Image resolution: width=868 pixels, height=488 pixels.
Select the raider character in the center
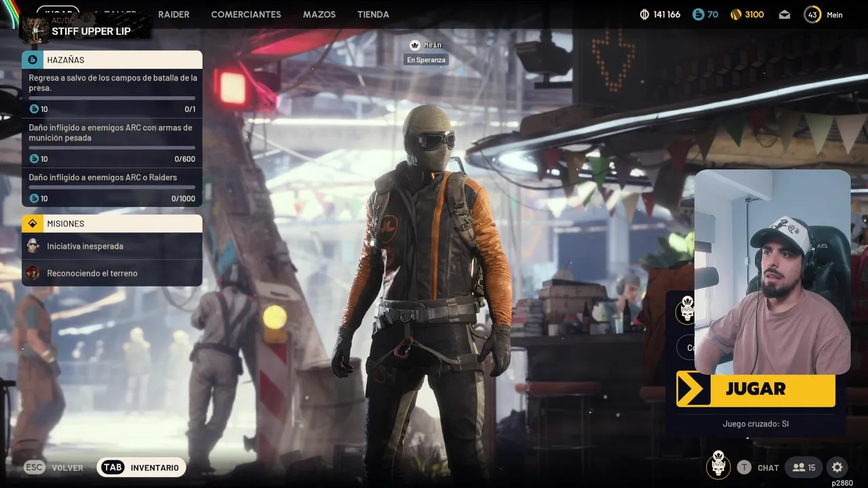(427, 291)
